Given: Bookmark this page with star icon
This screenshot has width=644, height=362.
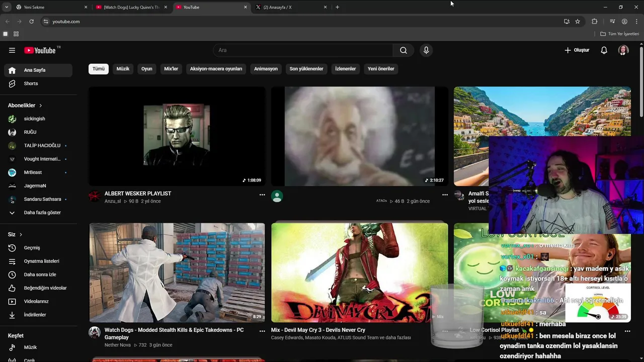Looking at the screenshot, I should [578, 22].
